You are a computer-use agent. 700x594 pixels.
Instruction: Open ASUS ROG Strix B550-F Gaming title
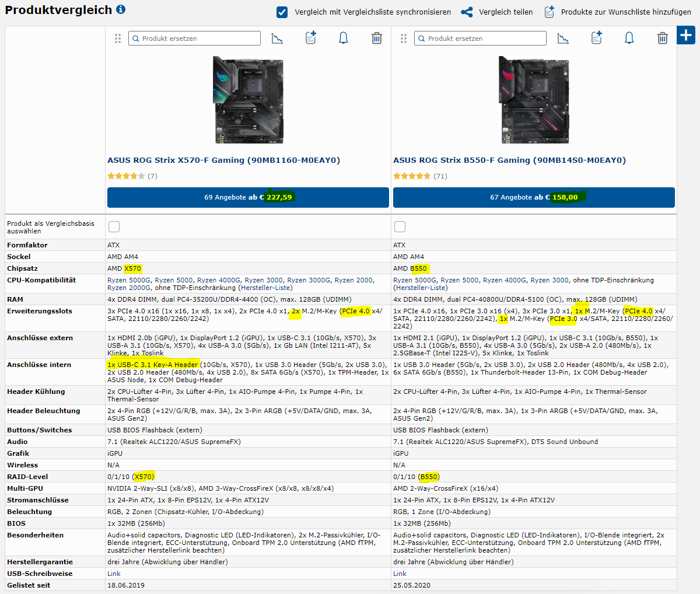coord(509,160)
